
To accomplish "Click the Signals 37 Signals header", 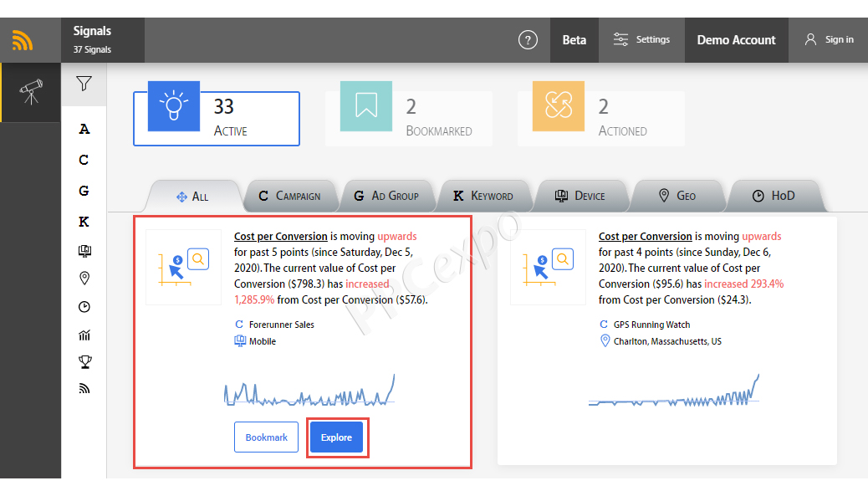I will pos(103,40).
